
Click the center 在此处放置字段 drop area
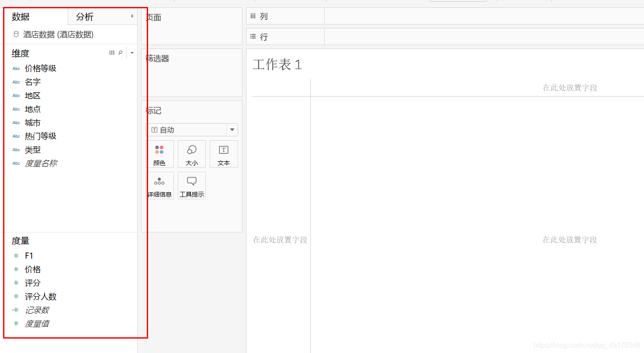[x=570, y=239]
